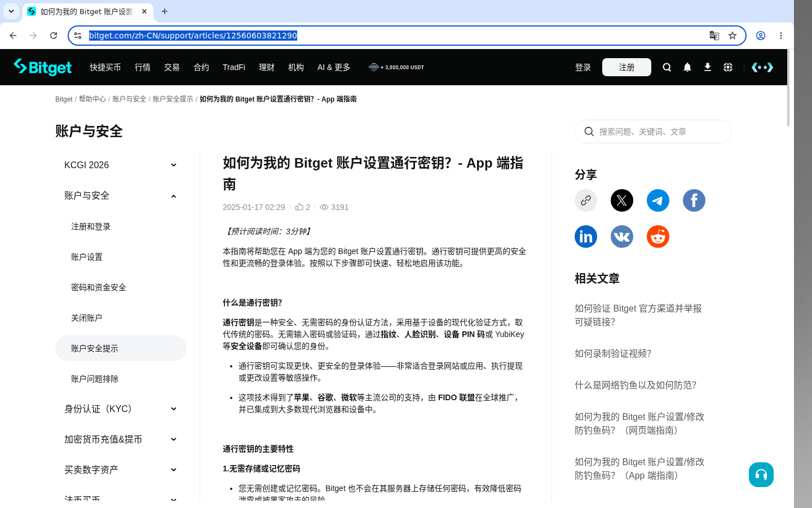The width and height of the screenshot is (812, 508).
Task: Go to 帮助中心 breadcrumb
Action: tap(92, 99)
